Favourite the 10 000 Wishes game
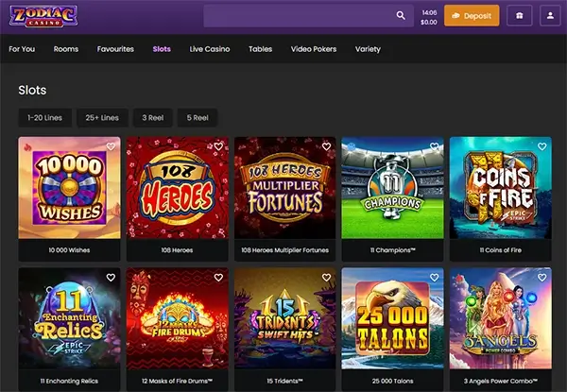This screenshot has width=567, height=392. tap(111, 146)
